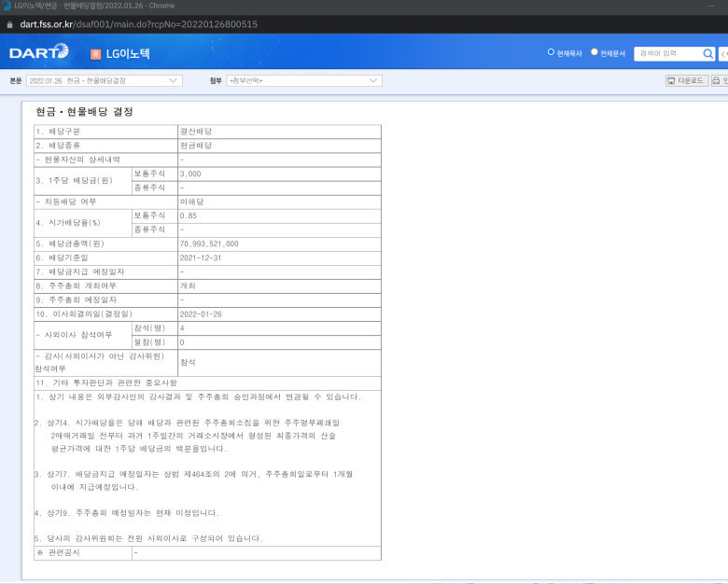This screenshot has width=728, height=584.
Task: Click the 검색어 입력 search field
Action: click(667, 53)
